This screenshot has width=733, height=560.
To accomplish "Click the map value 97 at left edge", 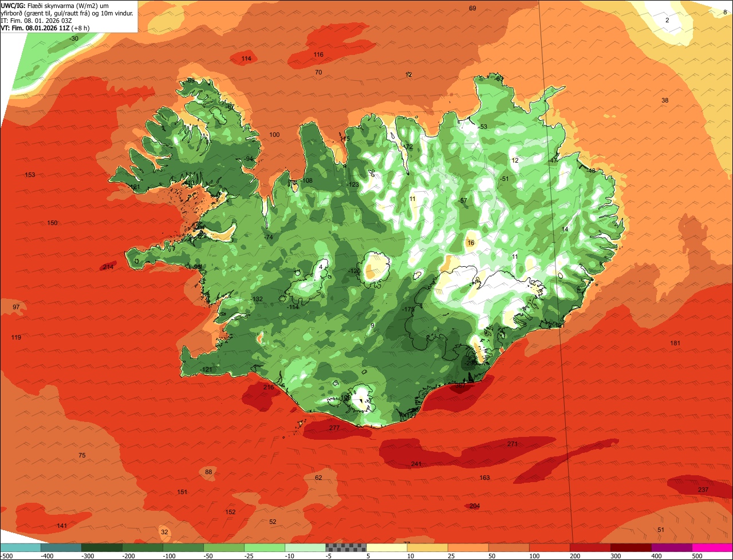I will tap(16, 307).
